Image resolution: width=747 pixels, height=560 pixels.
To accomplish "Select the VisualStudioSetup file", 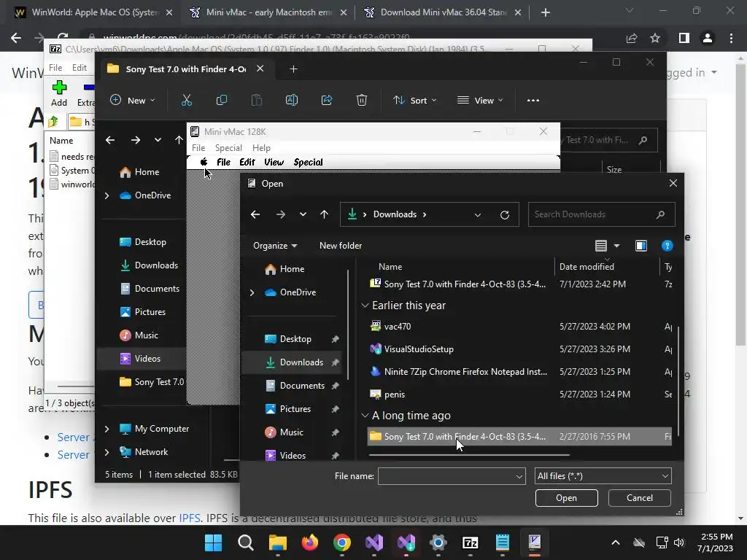I will pos(519,349).
